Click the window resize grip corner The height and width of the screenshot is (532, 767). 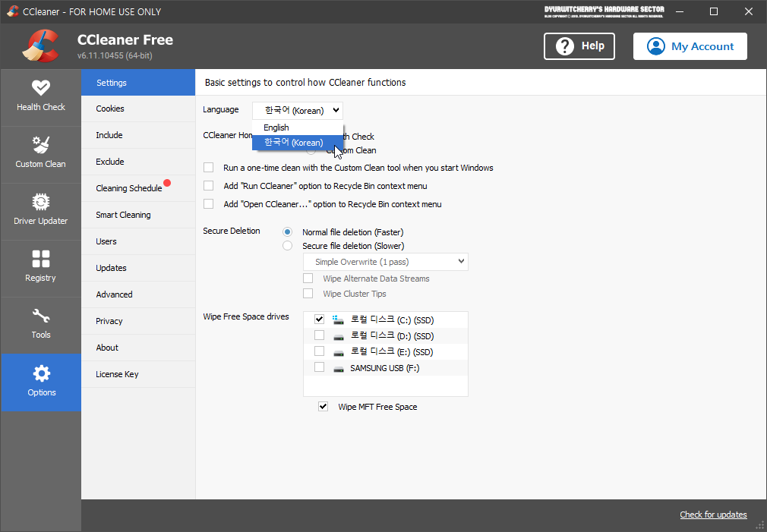pos(760,526)
